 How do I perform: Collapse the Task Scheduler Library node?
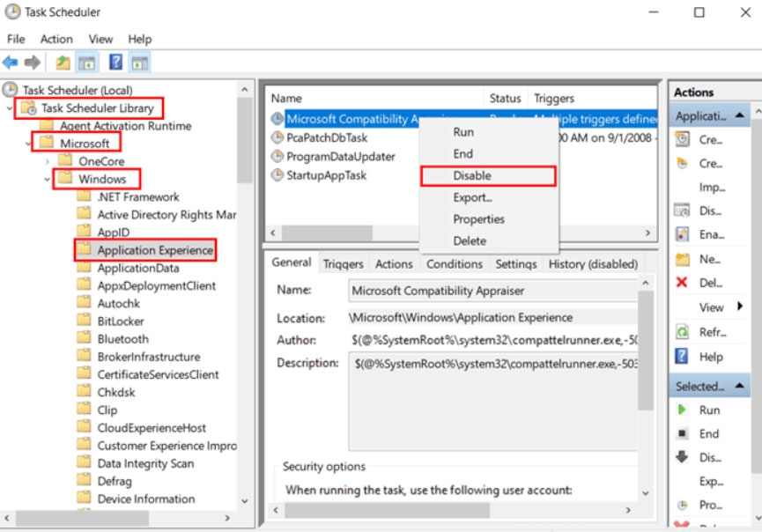click(10, 107)
